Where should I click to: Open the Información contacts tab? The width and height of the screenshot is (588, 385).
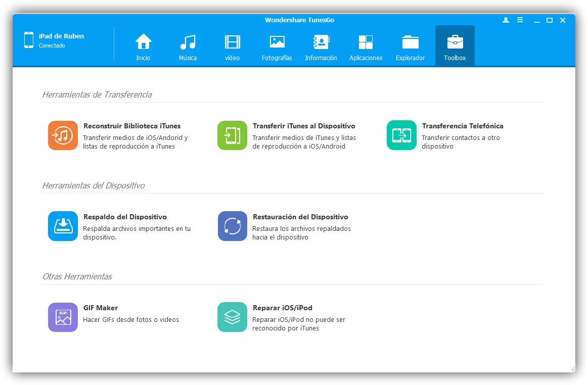click(x=321, y=47)
